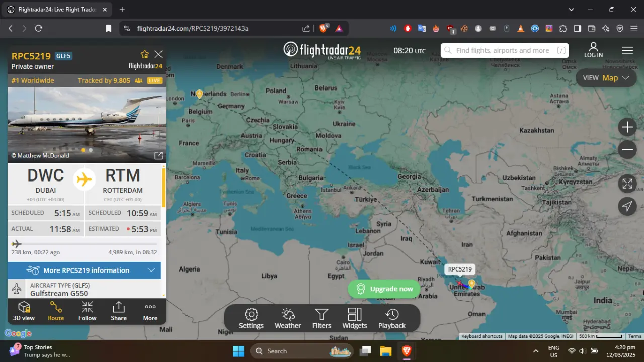The width and height of the screenshot is (644, 362).
Task: Open the Weather layer options
Action: pos(288,318)
